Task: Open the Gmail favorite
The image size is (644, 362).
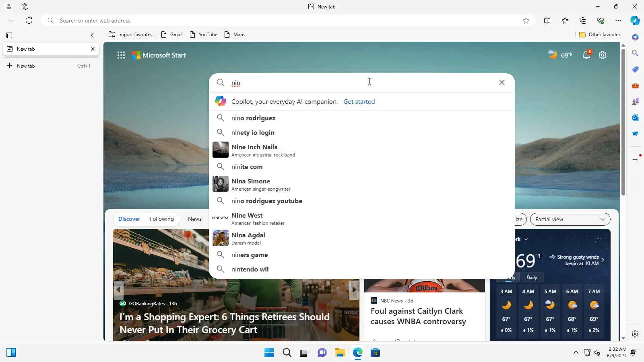Action: (x=172, y=35)
